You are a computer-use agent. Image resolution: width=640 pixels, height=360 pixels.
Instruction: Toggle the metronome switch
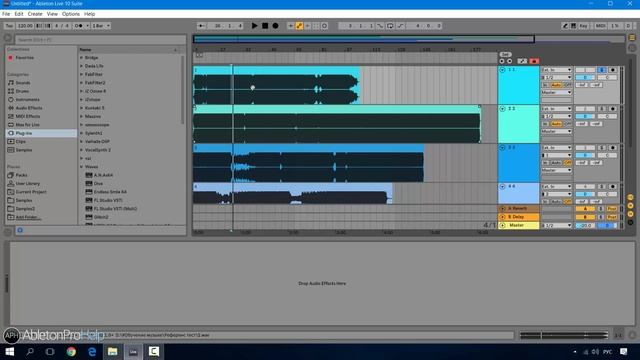pyautogui.click(x=79, y=26)
